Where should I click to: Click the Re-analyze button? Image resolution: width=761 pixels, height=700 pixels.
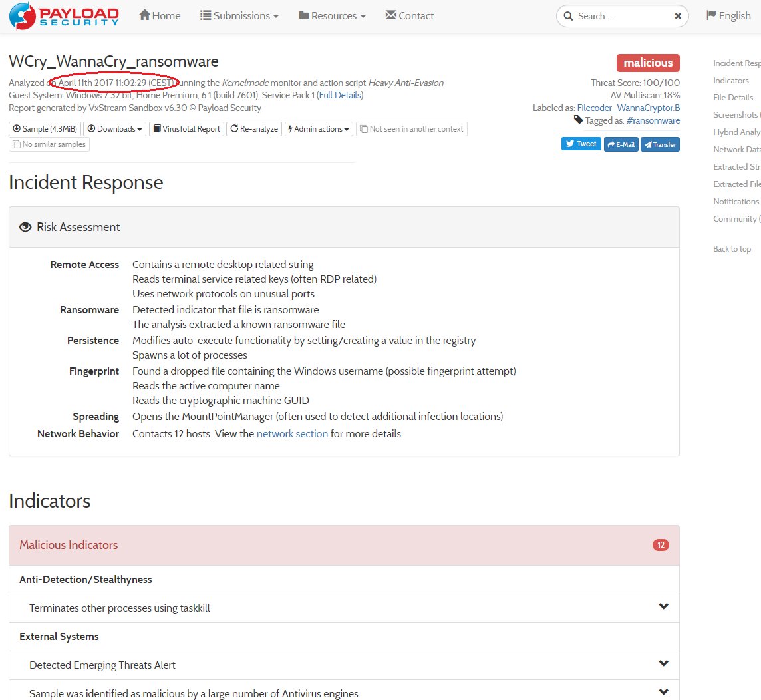254,129
